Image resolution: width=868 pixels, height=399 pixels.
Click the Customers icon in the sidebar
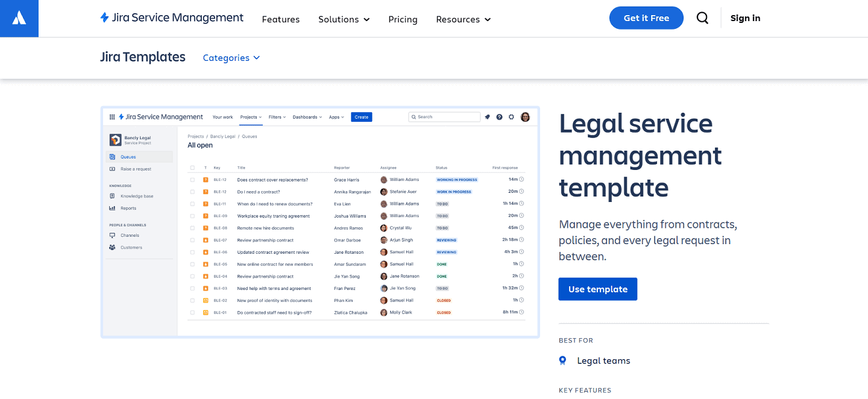pyautogui.click(x=112, y=247)
